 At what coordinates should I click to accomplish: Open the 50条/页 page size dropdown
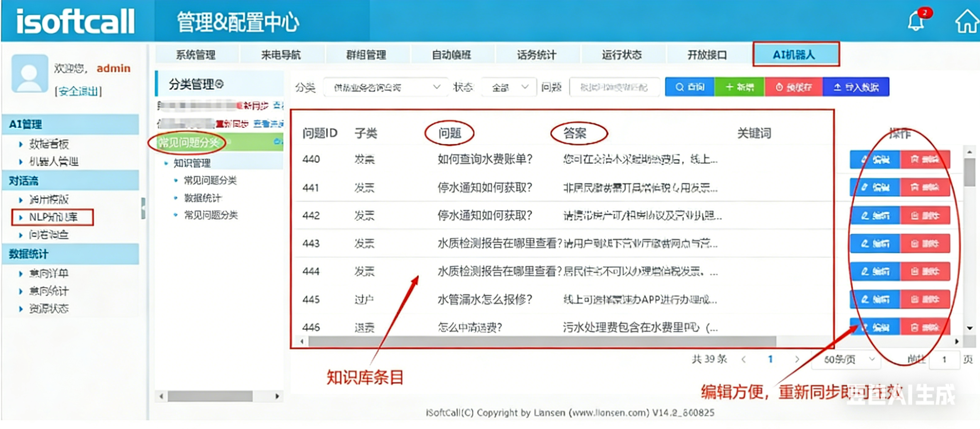click(x=846, y=359)
